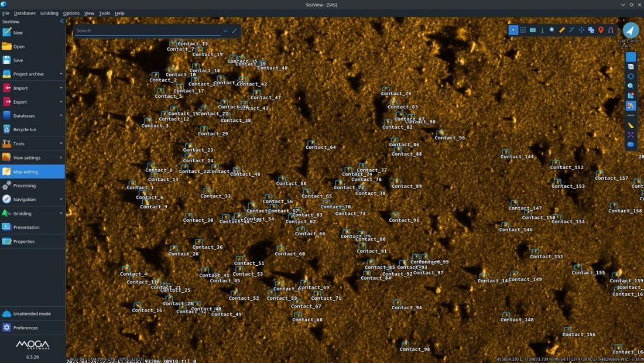The width and height of the screenshot is (644, 363).
Task: Click the Processing sidebar button
Action: (x=25, y=186)
